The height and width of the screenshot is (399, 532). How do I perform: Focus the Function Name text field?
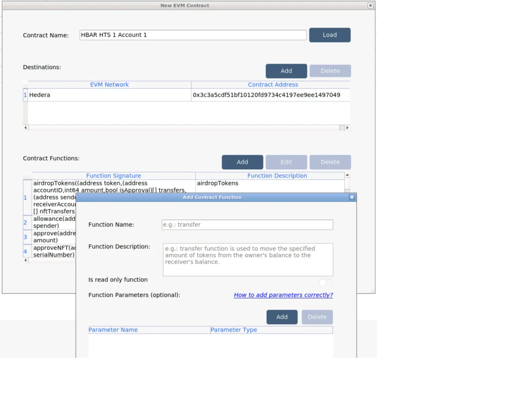click(247, 225)
